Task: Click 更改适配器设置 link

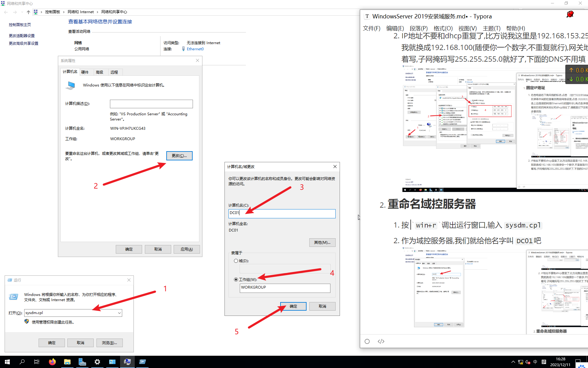Action: pos(22,36)
